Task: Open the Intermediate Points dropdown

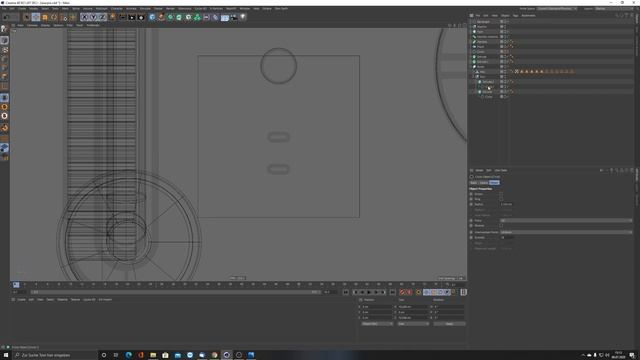Action: [x=566, y=232]
